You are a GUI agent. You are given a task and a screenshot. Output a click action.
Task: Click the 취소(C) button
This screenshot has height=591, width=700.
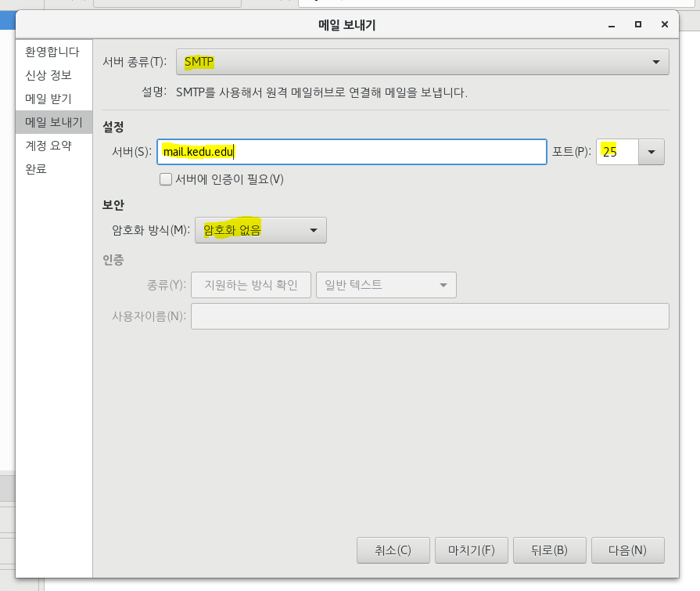[393, 550]
